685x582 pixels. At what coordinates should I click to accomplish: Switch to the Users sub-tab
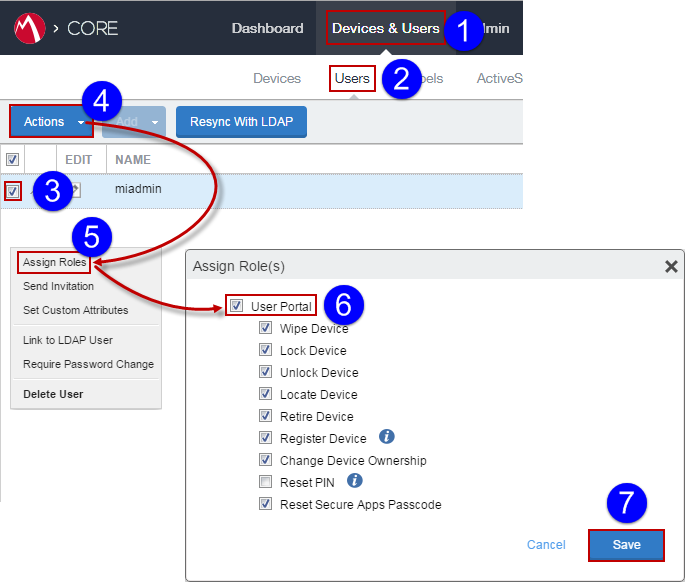click(352, 79)
